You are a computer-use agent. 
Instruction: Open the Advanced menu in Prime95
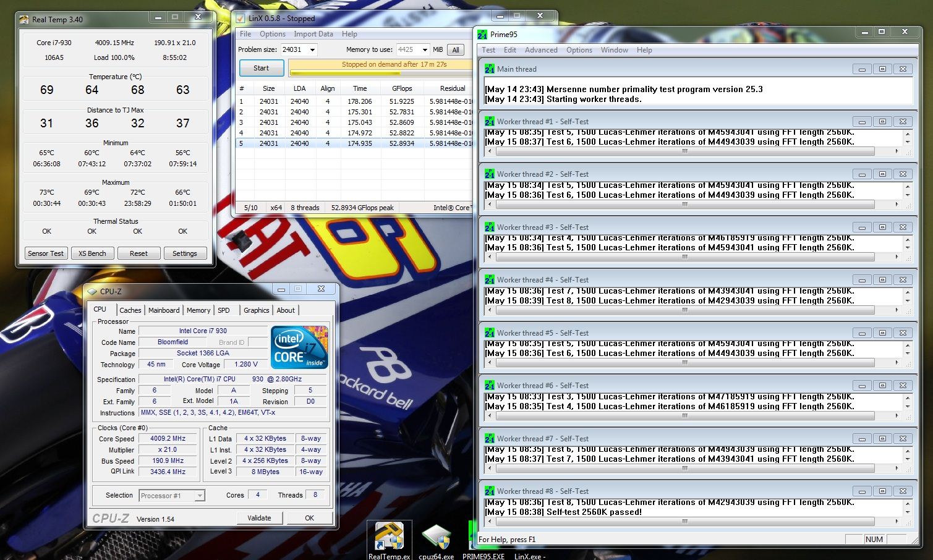point(541,50)
